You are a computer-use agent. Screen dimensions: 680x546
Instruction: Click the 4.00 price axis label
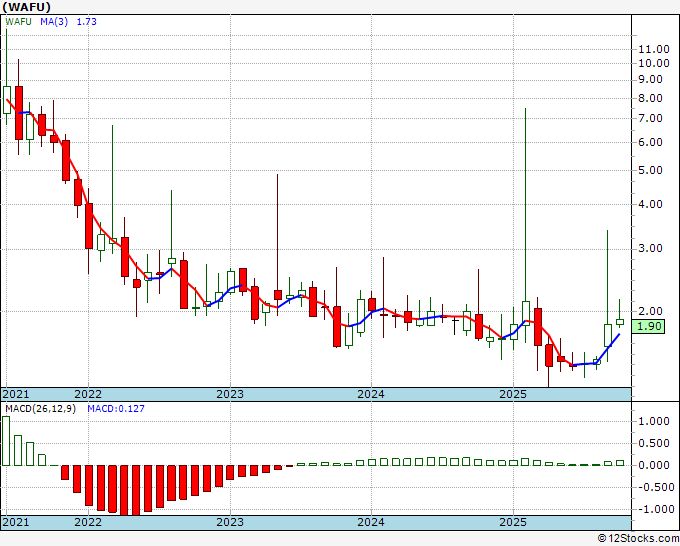pyautogui.click(x=650, y=204)
